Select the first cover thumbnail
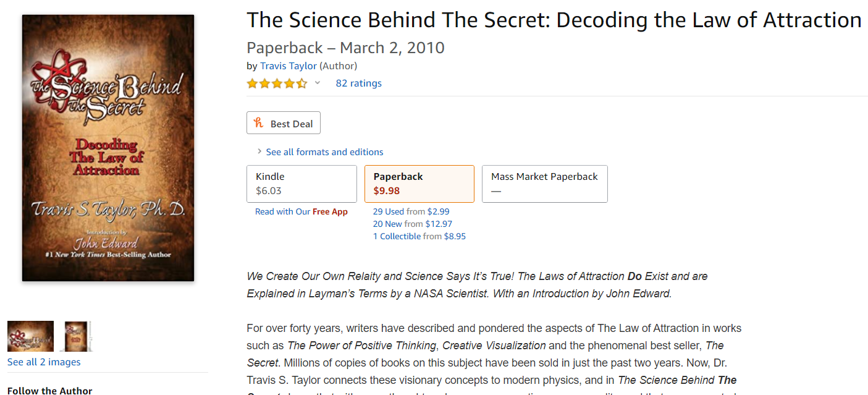 click(x=30, y=336)
